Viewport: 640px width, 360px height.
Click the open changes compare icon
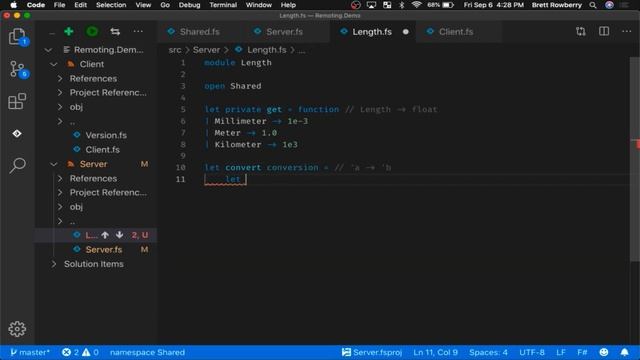[580, 31]
